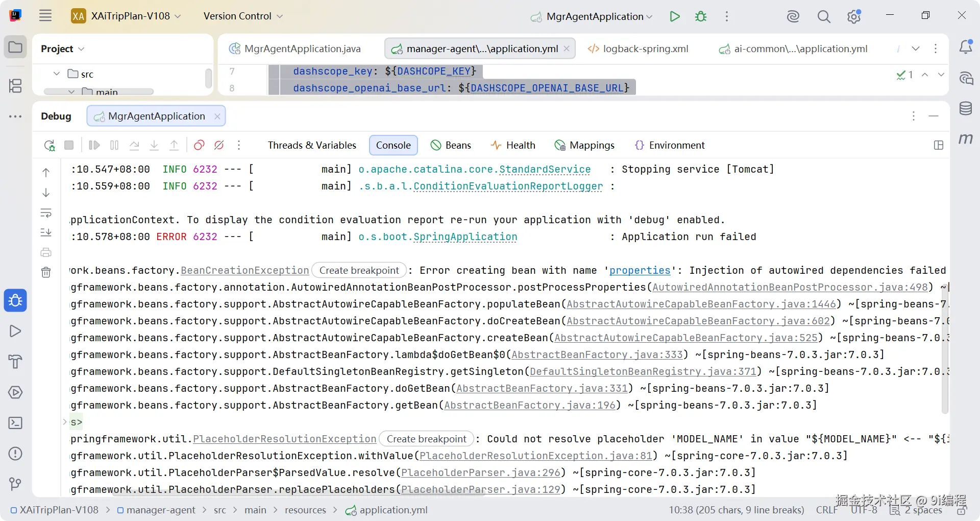This screenshot has height=521, width=980.
Task: Toggle Mute Breakpoints icon
Action: (x=219, y=145)
